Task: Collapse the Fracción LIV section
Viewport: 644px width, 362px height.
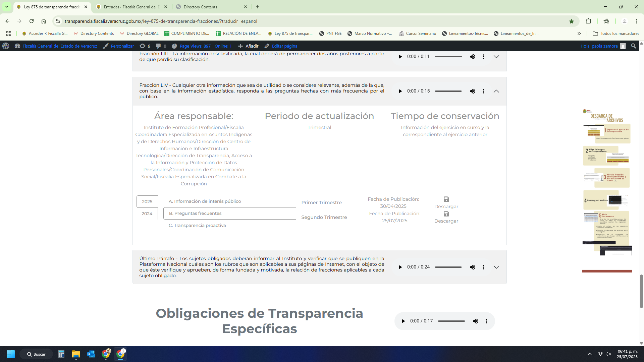Action: [x=496, y=91]
